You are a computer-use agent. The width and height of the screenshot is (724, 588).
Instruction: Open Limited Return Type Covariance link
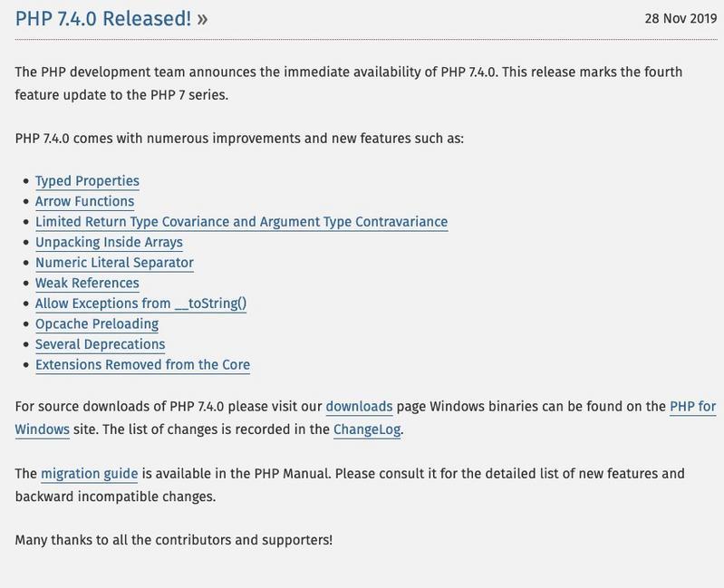pyautogui.click(x=242, y=222)
